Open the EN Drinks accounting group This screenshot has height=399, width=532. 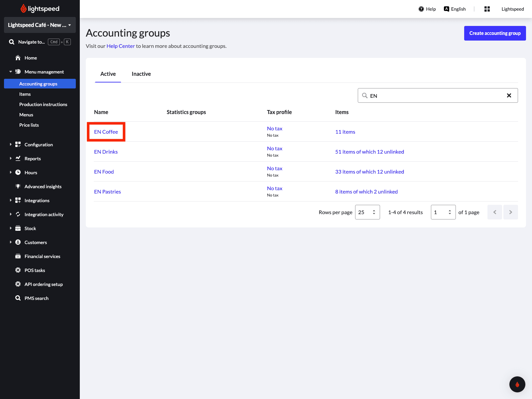106,152
